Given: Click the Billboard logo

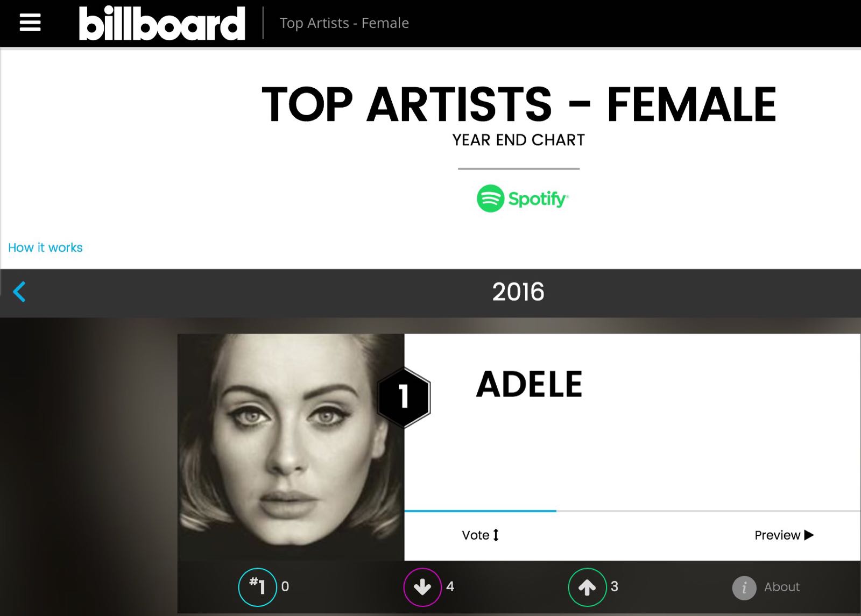Looking at the screenshot, I should point(162,23).
